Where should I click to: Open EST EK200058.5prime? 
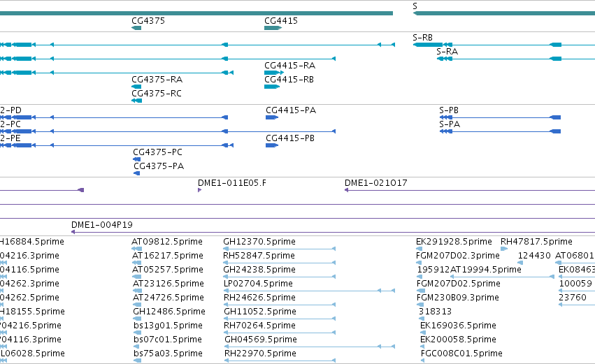[x=458, y=340]
